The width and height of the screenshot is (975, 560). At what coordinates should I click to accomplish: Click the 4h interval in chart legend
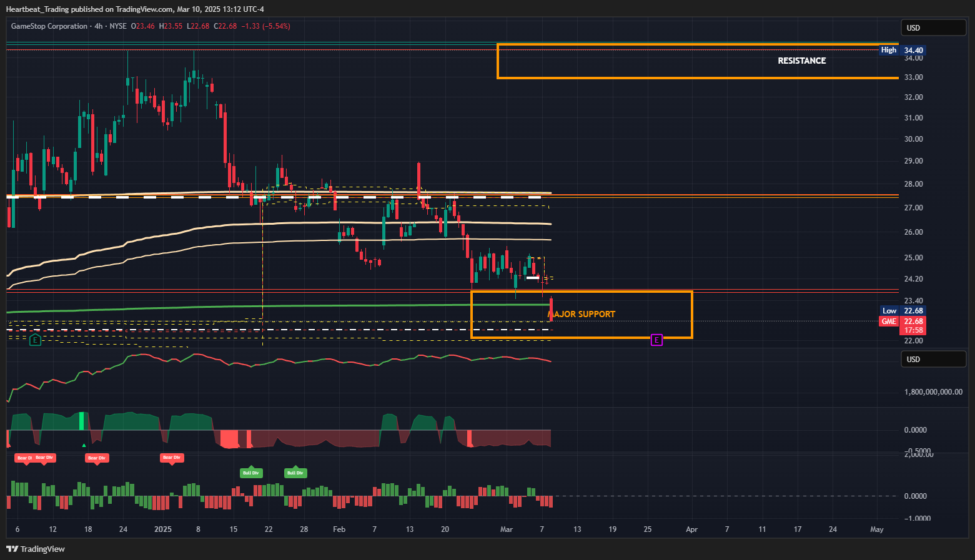(99, 26)
